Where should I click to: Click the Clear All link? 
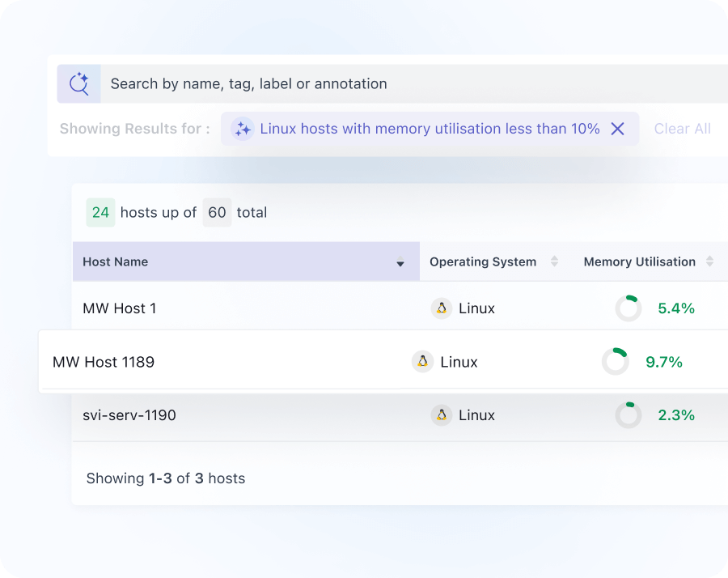coord(682,129)
